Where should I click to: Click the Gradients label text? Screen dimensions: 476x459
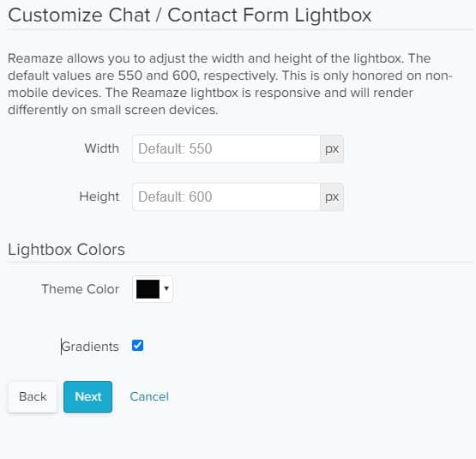coord(90,347)
